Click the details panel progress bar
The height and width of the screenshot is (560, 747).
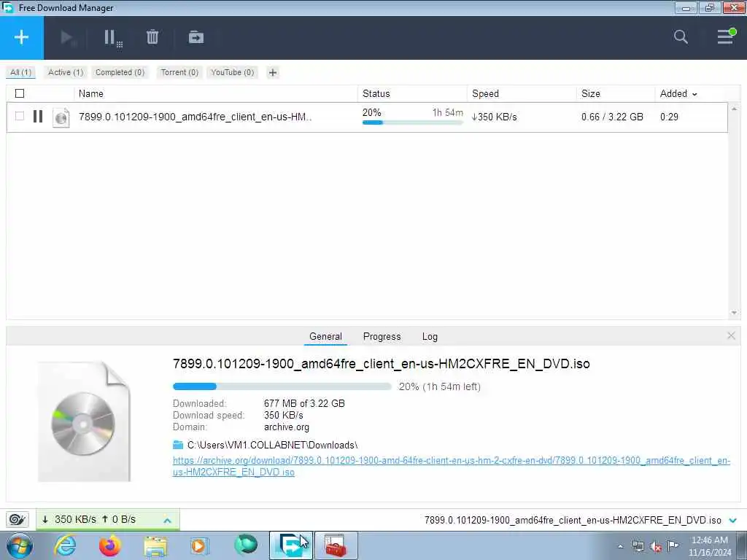click(x=282, y=386)
